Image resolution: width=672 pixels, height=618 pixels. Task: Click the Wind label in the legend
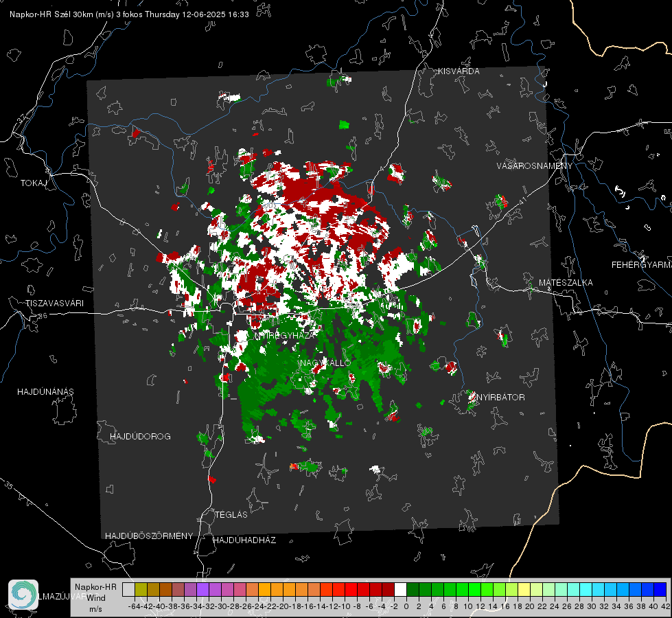click(x=96, y=598)
